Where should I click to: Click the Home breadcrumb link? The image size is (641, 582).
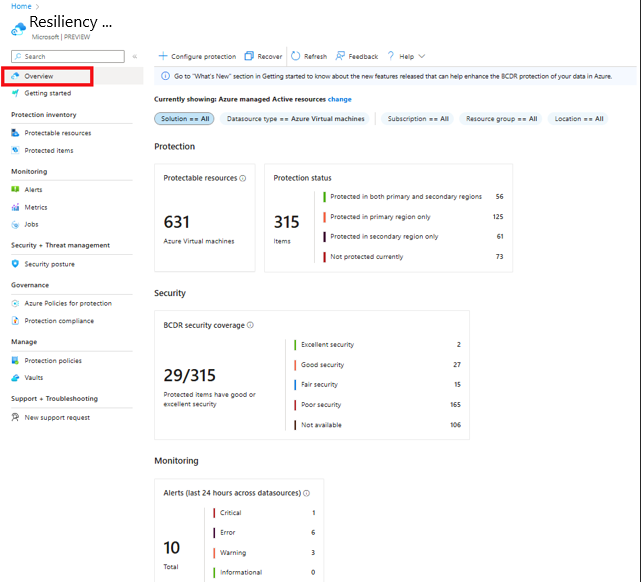(21, 6)
